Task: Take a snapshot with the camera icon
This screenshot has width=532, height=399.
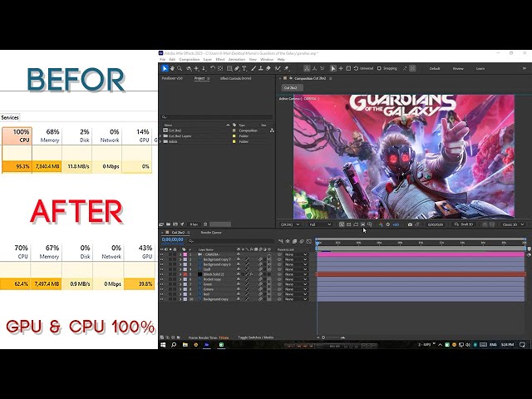Action: click(410, 224)
